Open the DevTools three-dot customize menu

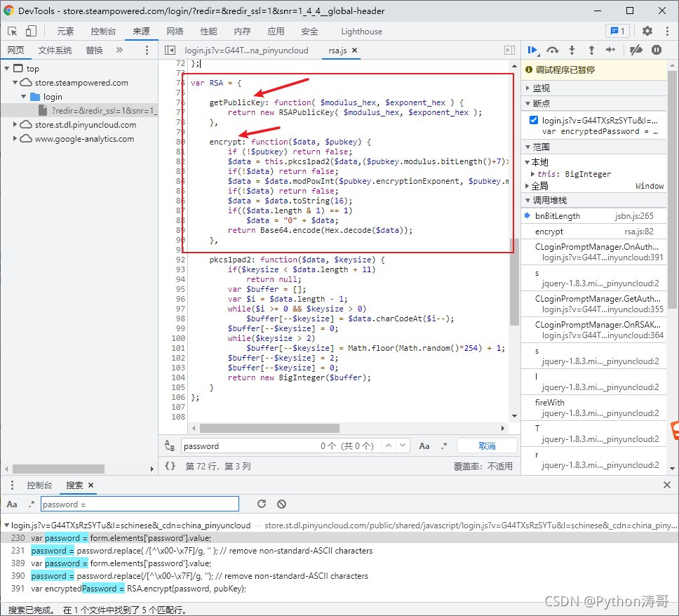click(667, 31)
